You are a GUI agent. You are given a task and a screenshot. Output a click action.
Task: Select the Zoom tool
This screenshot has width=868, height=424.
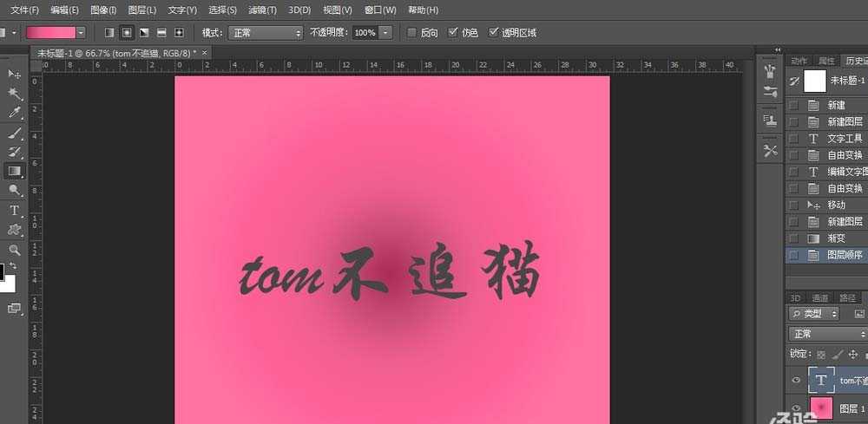click(15, 250)
